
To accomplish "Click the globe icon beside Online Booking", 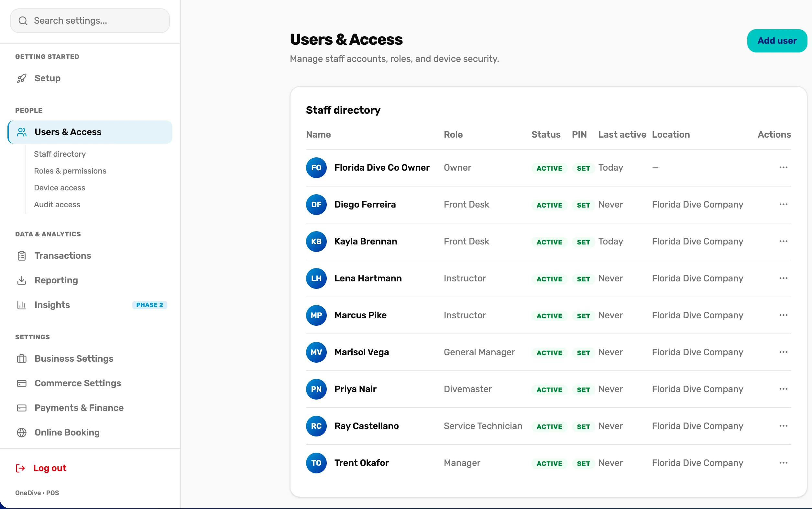I will (x=22, y=432).
